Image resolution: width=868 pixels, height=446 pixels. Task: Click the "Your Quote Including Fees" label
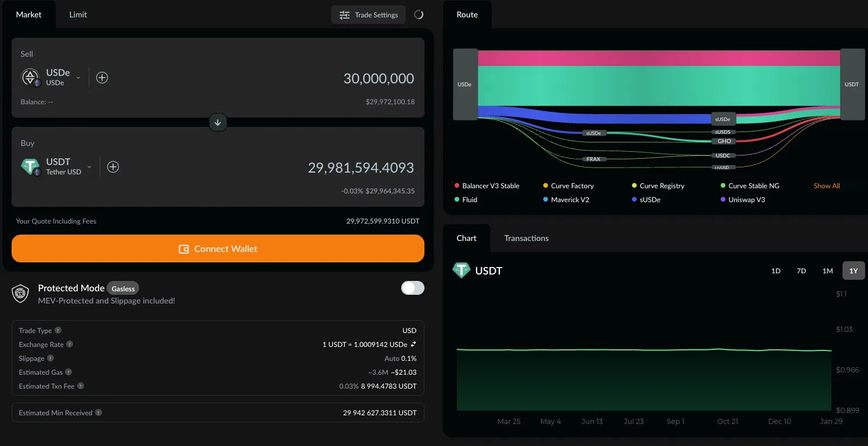(56, 221)
